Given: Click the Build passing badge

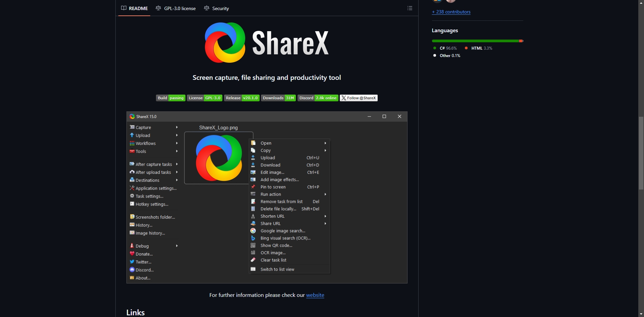Looking at the screenshot, I should coord(171,98).
